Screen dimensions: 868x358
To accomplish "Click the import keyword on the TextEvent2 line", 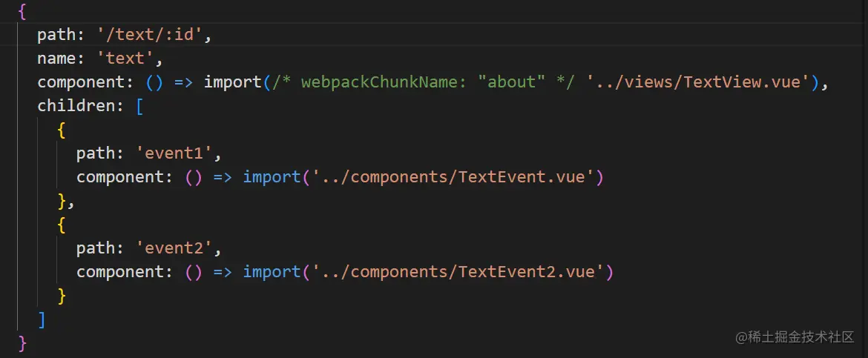I will [x=272, y=272].
